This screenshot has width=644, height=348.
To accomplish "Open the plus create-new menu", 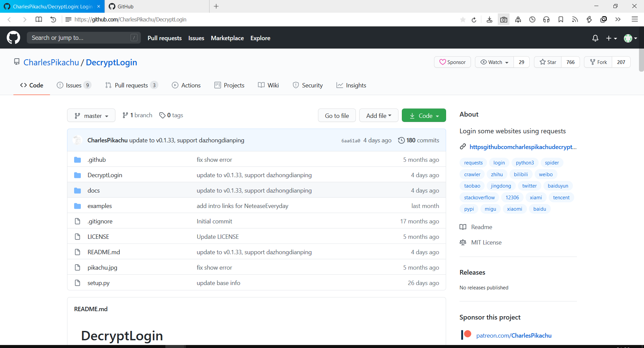I will (x=611, y=38).
